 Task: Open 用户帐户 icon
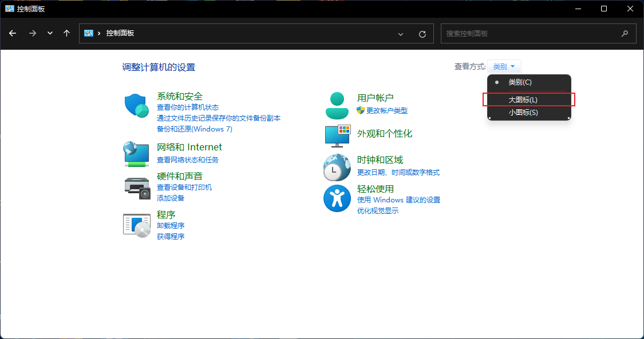(x=337, y=104)
